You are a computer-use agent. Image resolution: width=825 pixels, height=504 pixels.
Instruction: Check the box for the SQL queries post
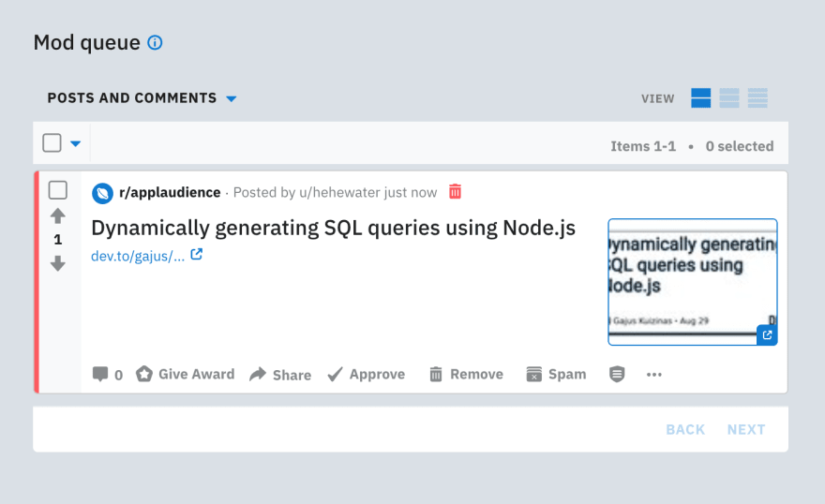[x=58, y=190]
